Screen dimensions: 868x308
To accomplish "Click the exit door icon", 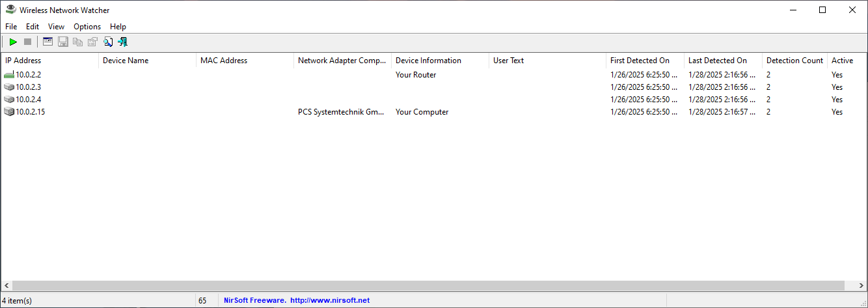I will pos(122,42).
